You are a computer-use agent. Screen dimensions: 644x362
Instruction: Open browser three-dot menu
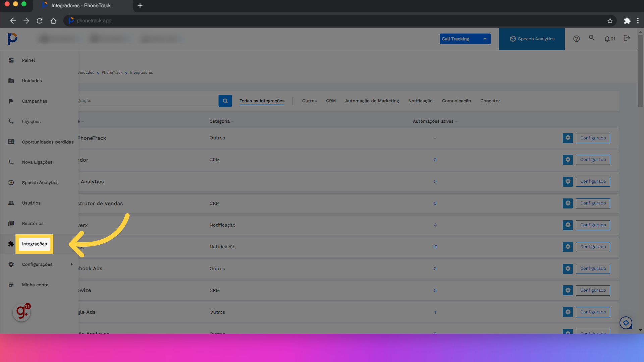click(x=638, y=21)
